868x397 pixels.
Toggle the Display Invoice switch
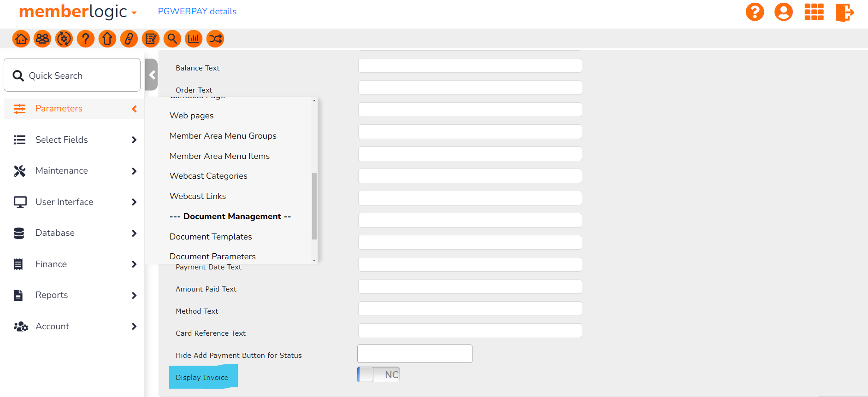[x=378, y=374]
